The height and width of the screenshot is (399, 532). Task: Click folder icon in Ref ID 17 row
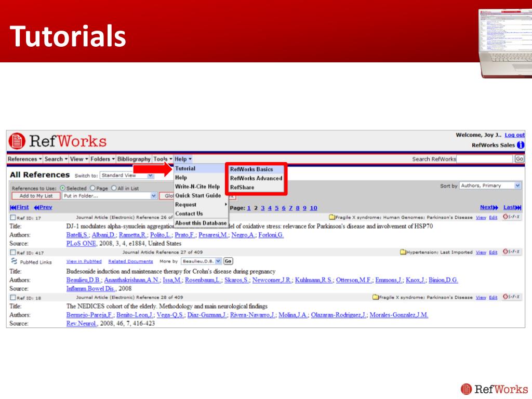332,217
